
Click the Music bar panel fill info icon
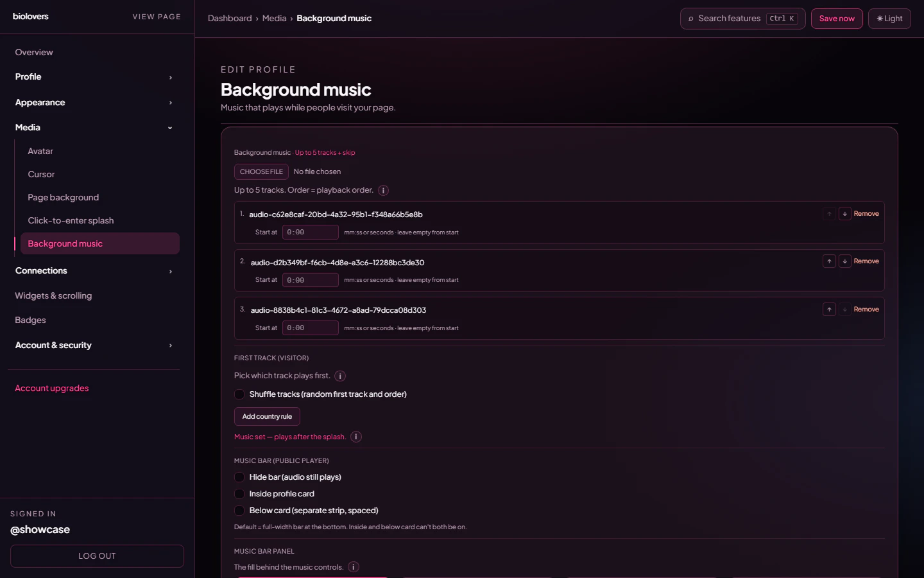coord(353,567)
